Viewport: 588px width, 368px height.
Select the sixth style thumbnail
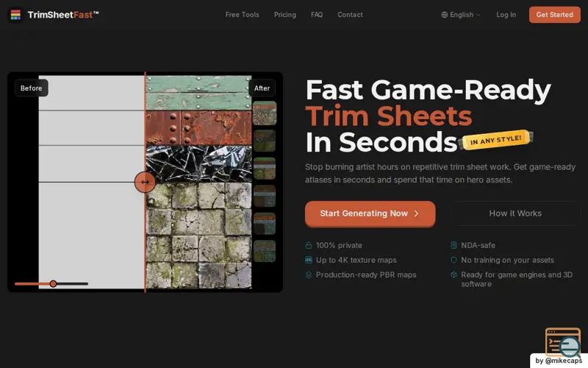(x=265, y=251)
